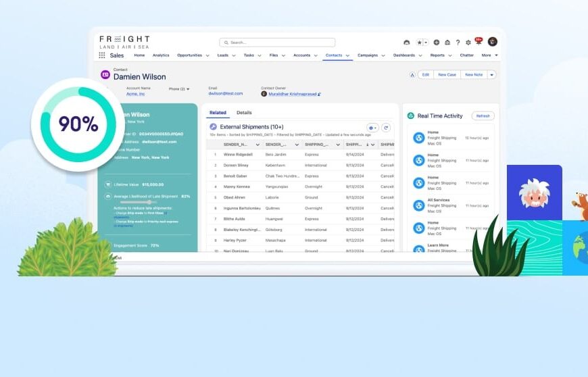Open the notifications bell with red badge
The image size is (588, 377).
coord(479,41)
